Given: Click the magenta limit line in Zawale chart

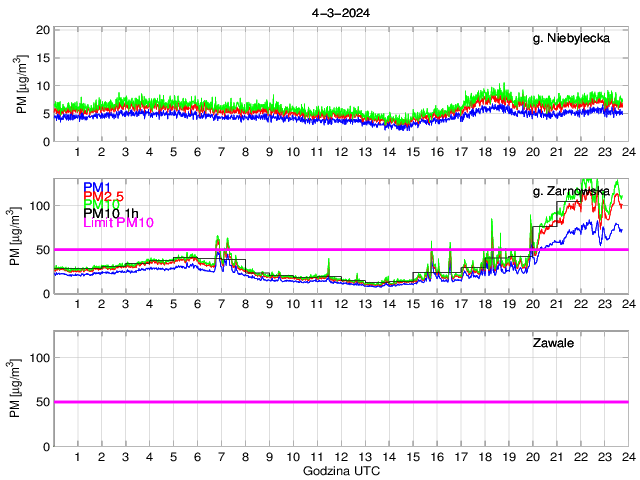Looking at the screenshot, I should click(x=341, y=402).
